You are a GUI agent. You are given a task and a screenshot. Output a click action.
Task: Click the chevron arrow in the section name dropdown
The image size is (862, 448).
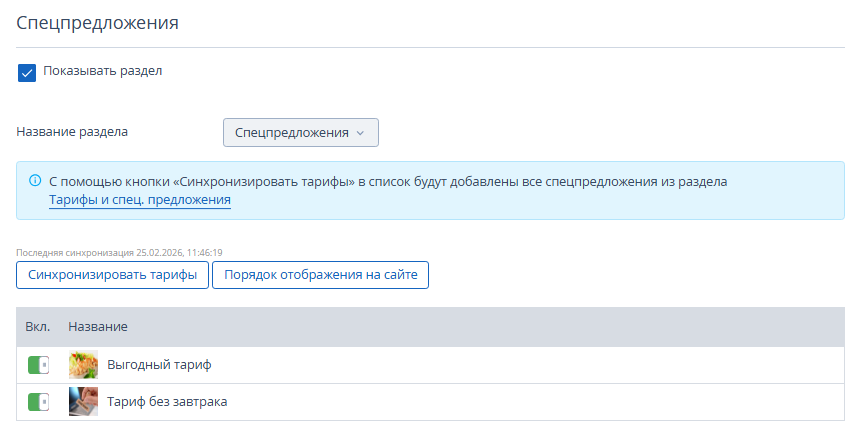tap(360, 133)
